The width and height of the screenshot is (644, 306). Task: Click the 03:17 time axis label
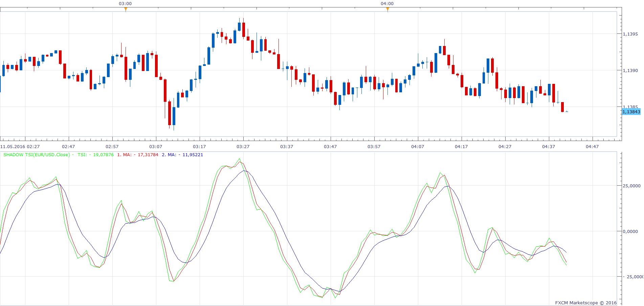pos(199,147)
